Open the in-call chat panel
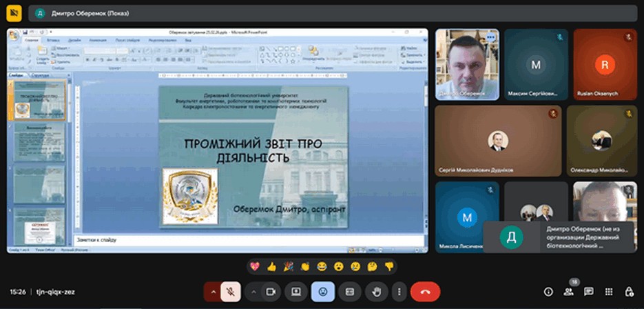 [x=588, y=292]
